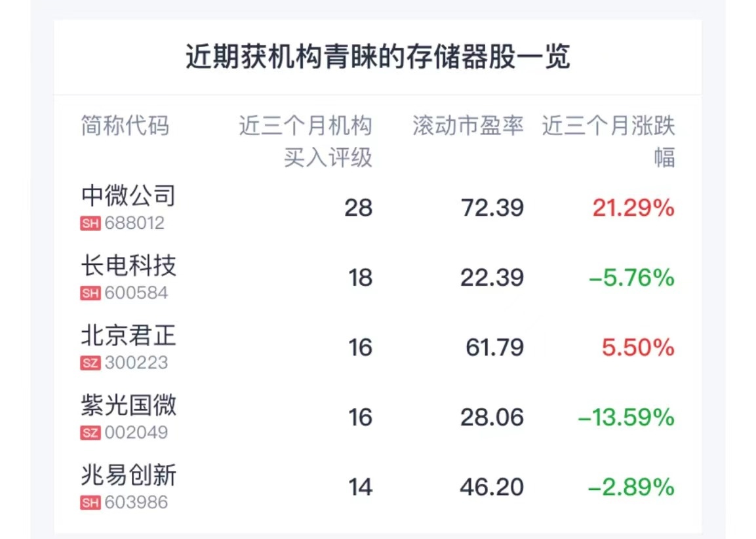Open the 紫光国微 stock name
Screen dimensions: 756x539
pos(129,405)
